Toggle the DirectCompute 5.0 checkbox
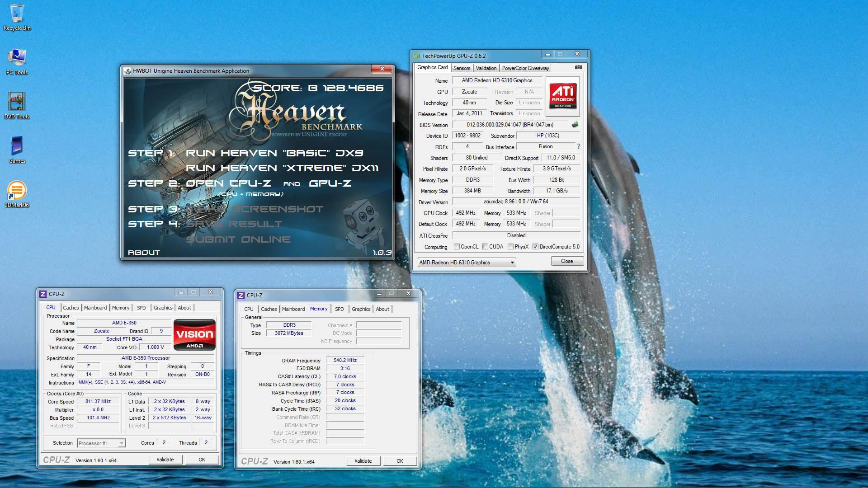The height and width of the screenshot is (488, 868). tap(535, 247)
